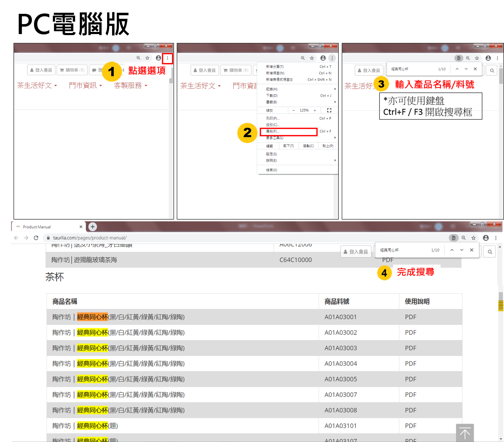504x442 pixels.
Task: Click the reload button beside the taurlia.com address
Action: click(36, 238)
